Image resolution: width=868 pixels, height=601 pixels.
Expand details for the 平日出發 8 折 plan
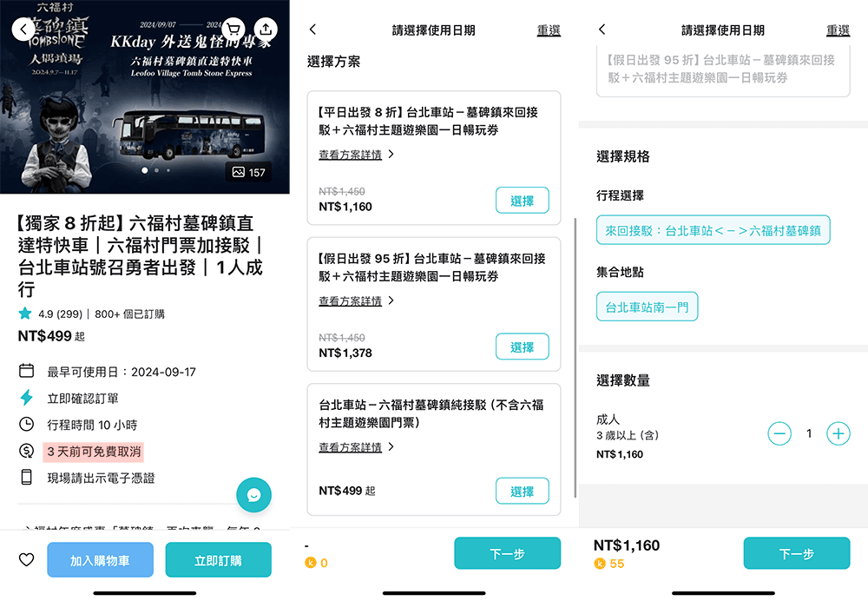[356, 155]
